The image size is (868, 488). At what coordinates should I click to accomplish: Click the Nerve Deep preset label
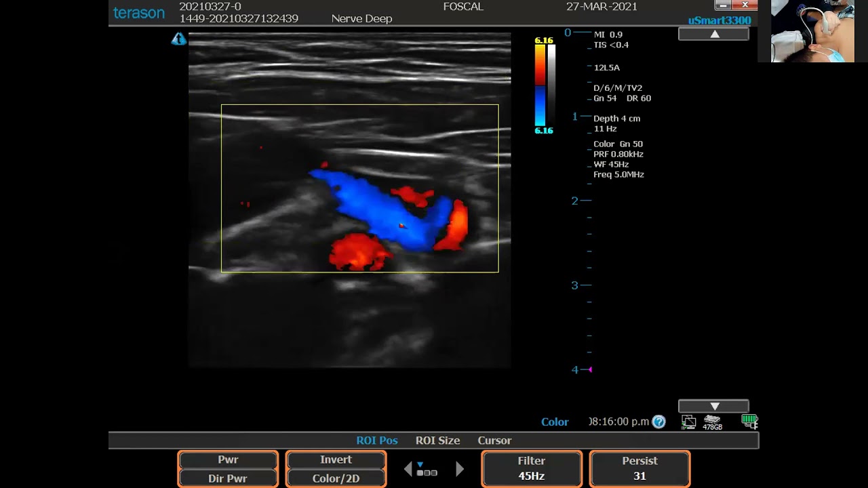coord(361,19)
